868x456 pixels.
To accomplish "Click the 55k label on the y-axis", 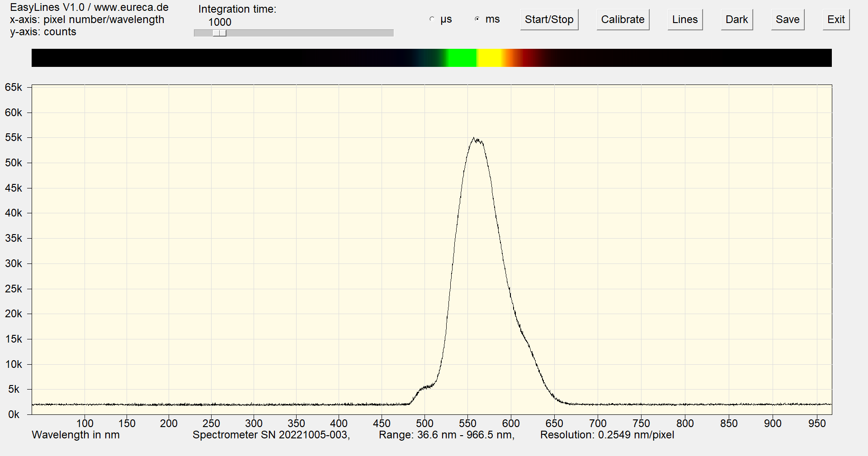I will [x=13, y=137].
